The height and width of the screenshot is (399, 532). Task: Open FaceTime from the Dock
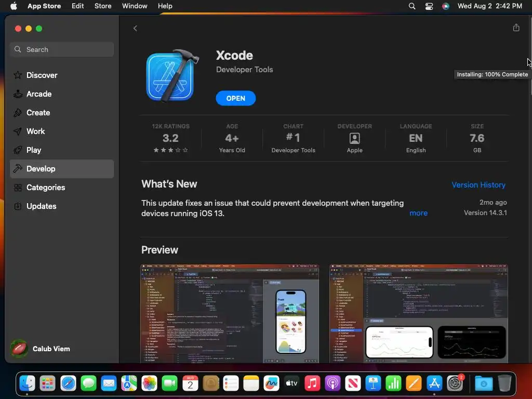[x=170, y=383]
